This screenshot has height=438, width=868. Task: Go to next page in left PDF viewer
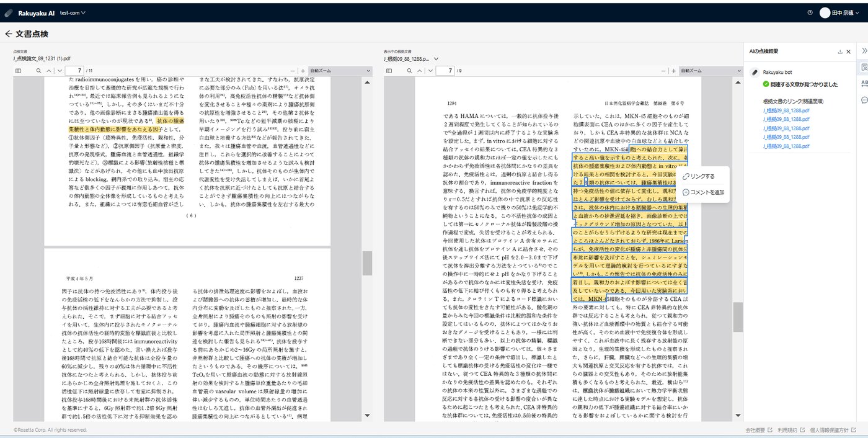pos(59,71)
